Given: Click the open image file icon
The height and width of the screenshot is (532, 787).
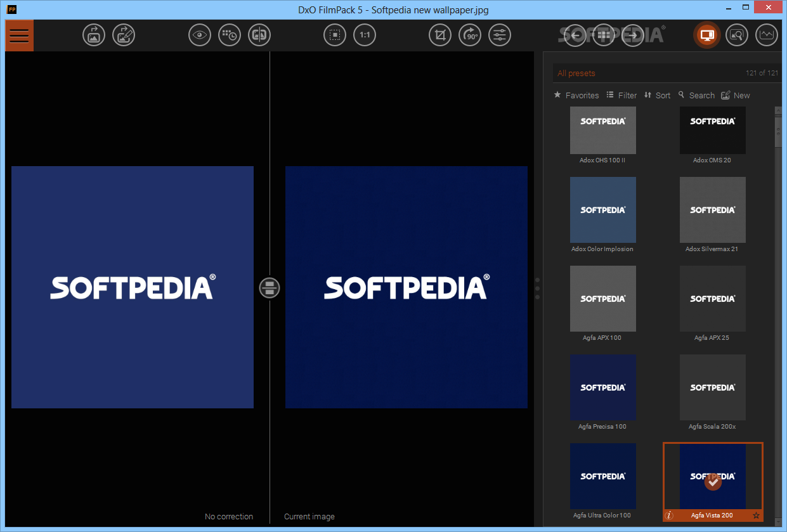Looking at the screenshot, I should [94, 35].
